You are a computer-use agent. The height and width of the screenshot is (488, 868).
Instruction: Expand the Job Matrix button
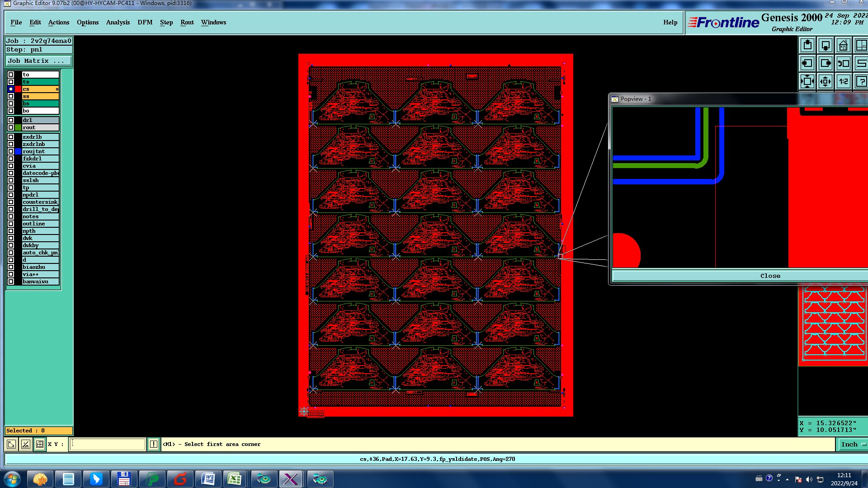click(x=38, y=61)
